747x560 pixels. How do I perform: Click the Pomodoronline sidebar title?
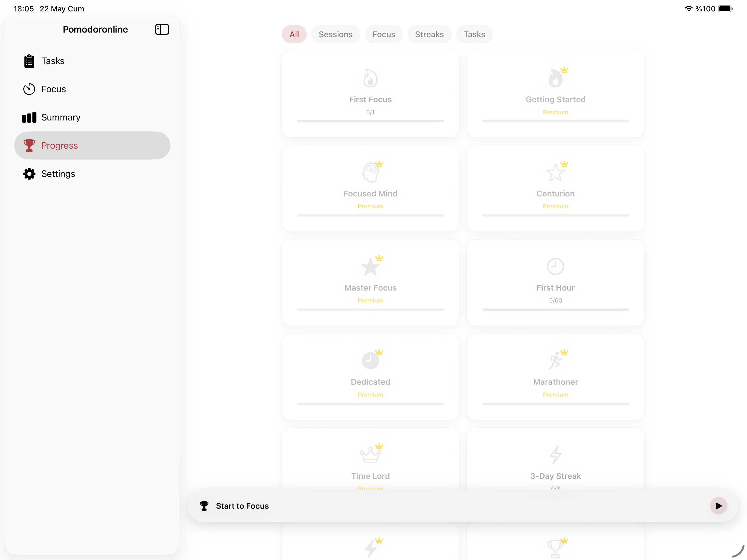pyautogui.click(x=95, y=29)
